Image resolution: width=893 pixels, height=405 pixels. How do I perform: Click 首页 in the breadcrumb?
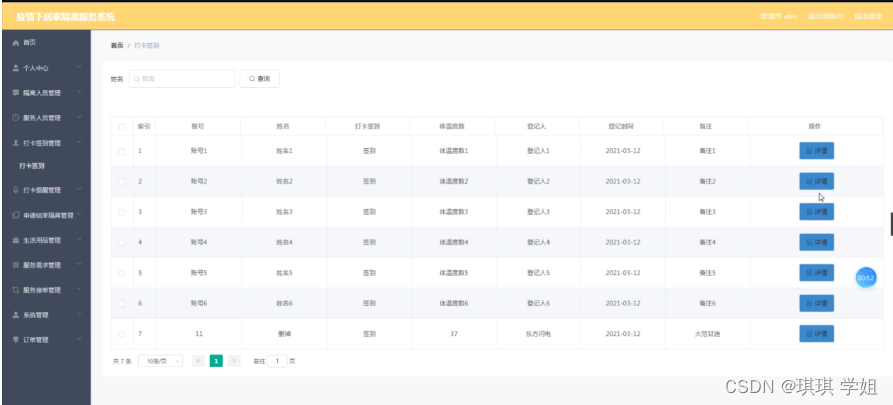click(117, 45)
